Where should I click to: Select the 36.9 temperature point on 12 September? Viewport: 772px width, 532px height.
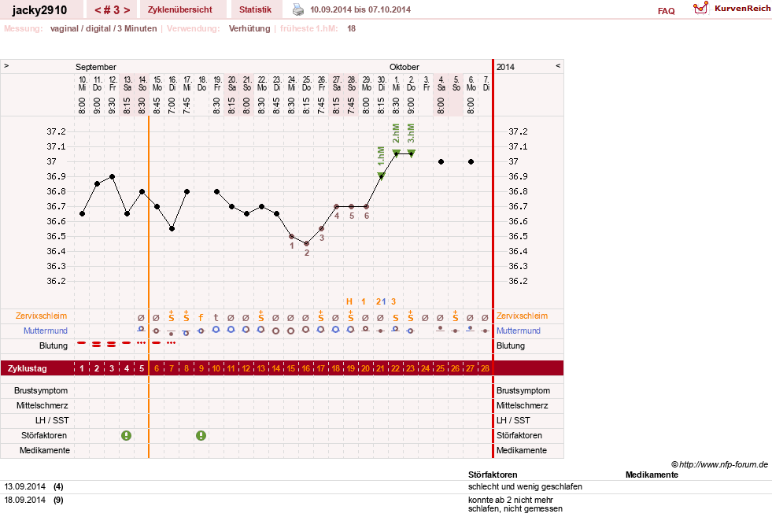tap(113, 176)
